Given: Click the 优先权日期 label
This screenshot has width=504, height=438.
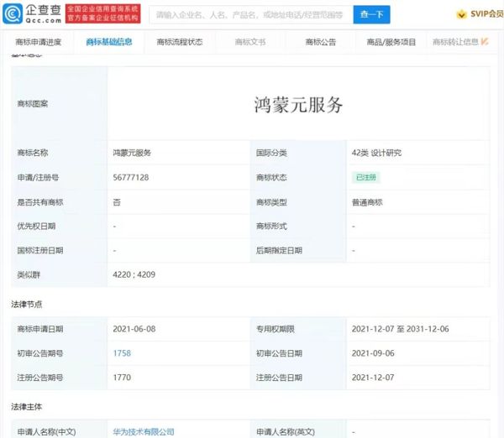Looking at the screenshot, I should pos(36,226).
